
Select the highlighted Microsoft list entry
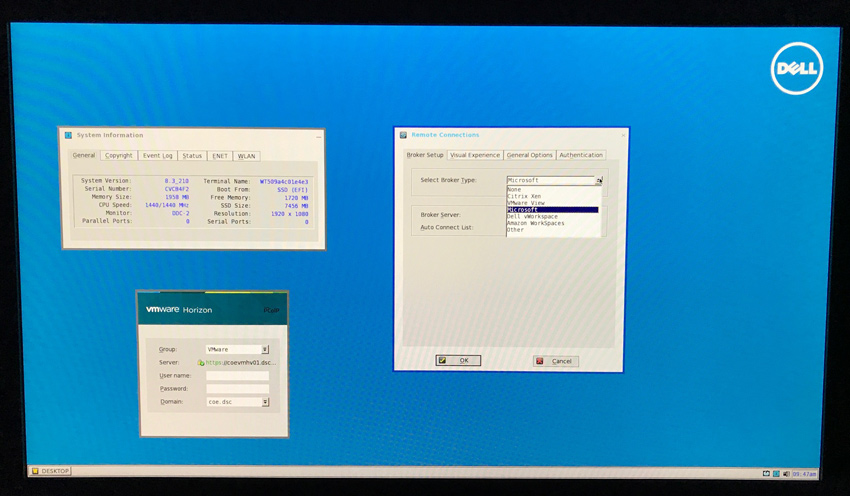(552, 210)
